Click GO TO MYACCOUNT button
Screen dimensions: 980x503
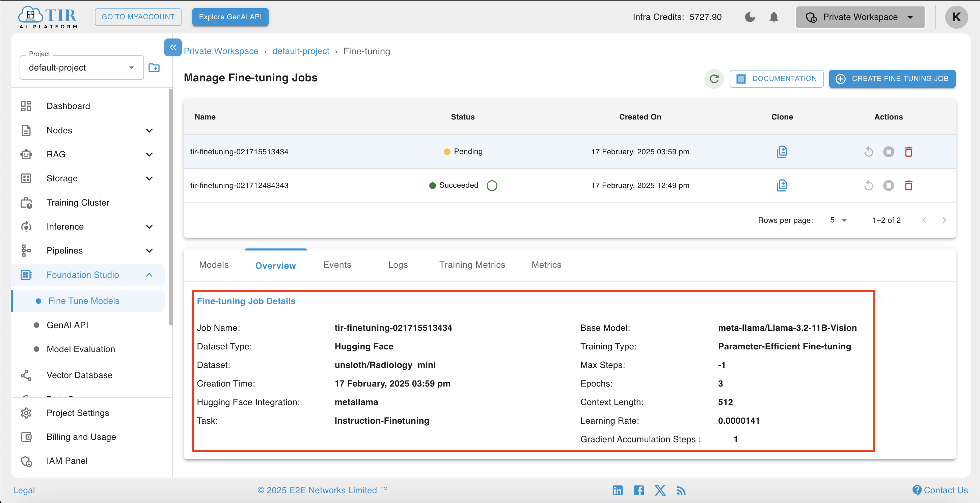point(138,17)
